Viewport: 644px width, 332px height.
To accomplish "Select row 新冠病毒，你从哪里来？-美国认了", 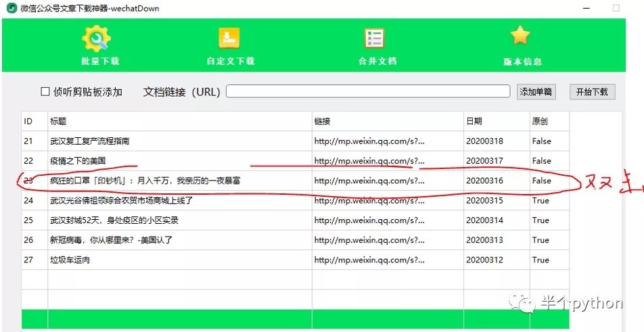I will [296, 240].
